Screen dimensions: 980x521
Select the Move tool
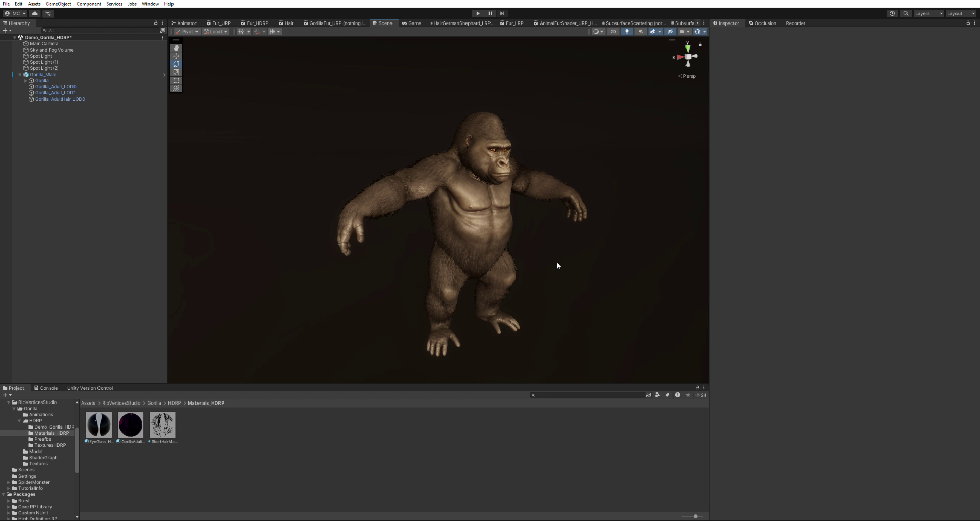[176, 56]
